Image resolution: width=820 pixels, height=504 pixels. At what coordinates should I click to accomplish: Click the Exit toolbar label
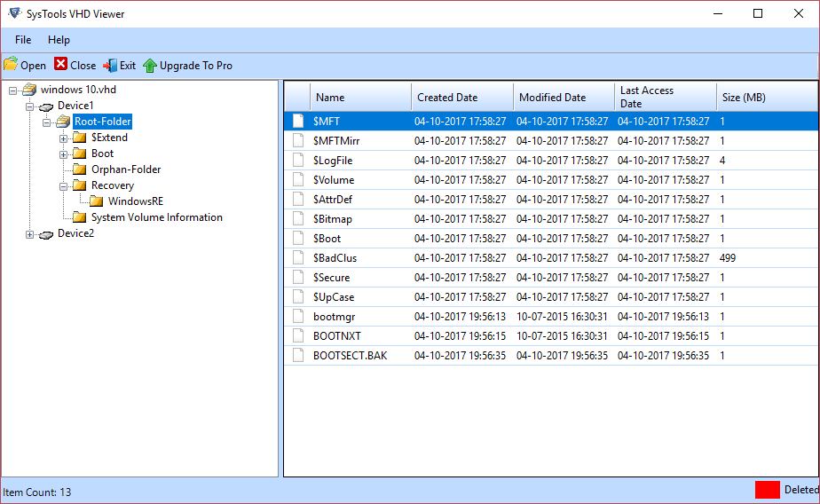[128, 66]
